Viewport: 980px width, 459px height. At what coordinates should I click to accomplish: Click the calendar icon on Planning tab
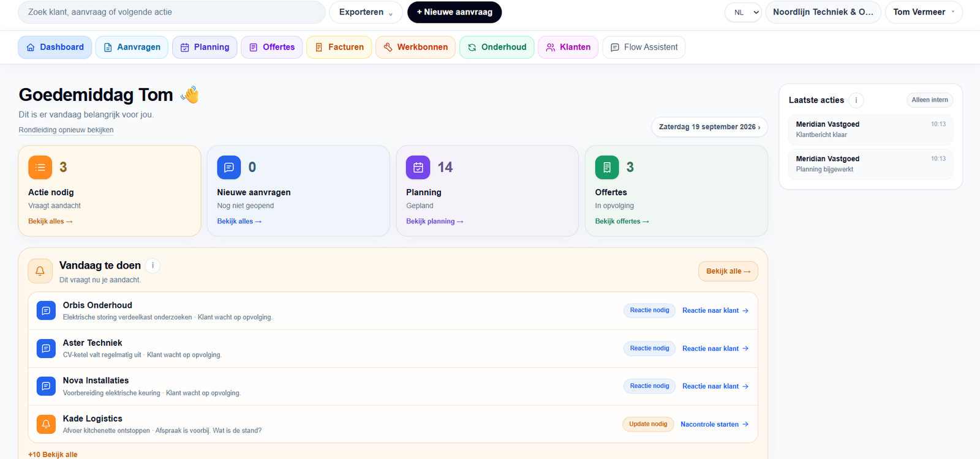tap(184, 48)
